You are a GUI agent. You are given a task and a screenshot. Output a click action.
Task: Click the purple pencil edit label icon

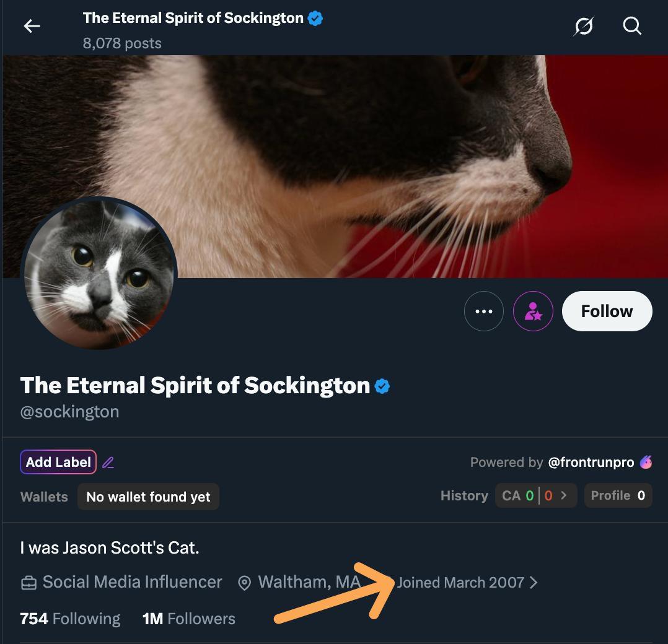108,463
